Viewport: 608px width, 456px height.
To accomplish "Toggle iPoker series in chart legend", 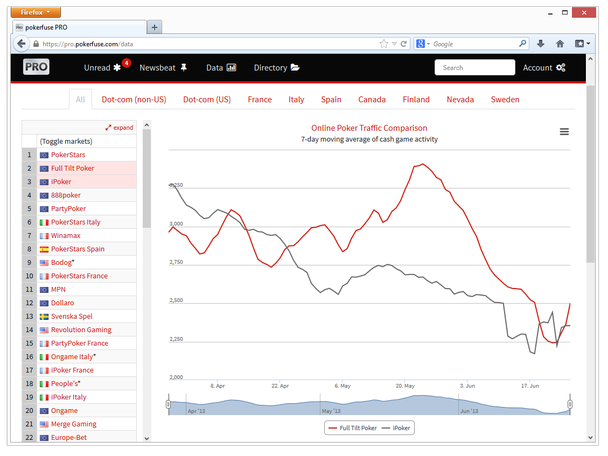I will click(x=396, y=428).
